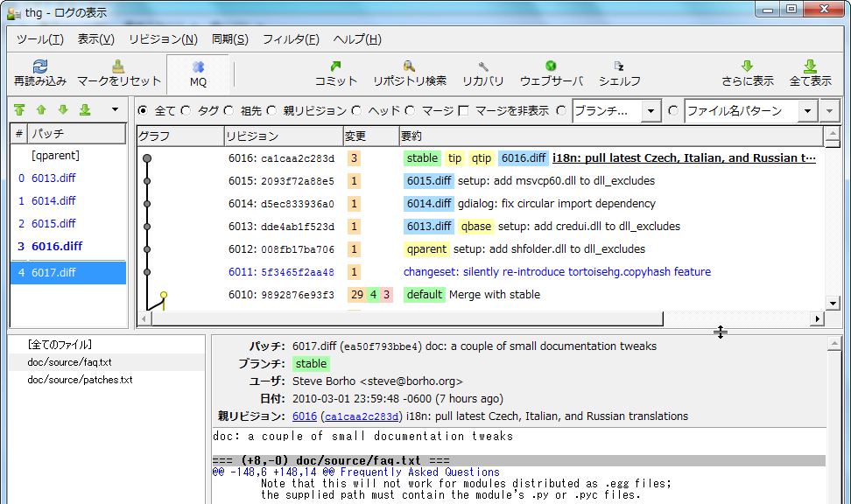
Task: Start the ウェブサーバ web server
Action: tap(551, 73)
